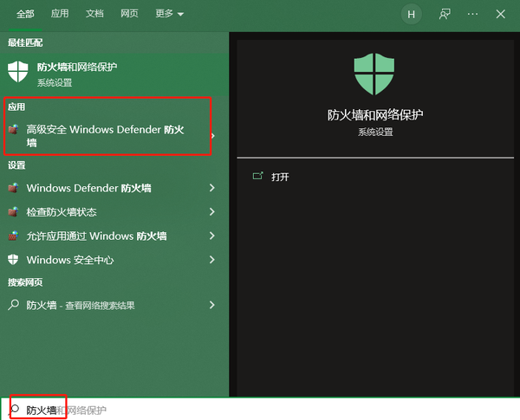This screenshot has width=520, height=420.
Task: Click the large green shield in preview pane
Action: coord(374,74)
